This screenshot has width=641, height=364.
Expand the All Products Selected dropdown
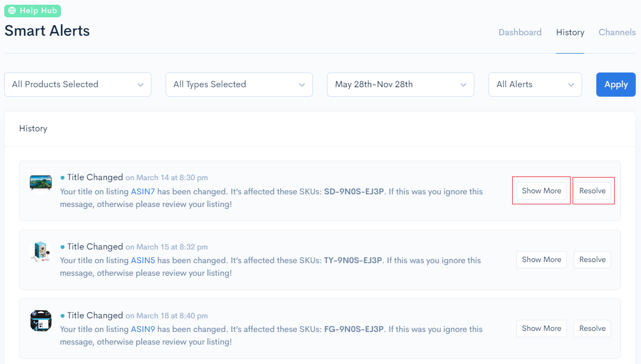point(78,85)
